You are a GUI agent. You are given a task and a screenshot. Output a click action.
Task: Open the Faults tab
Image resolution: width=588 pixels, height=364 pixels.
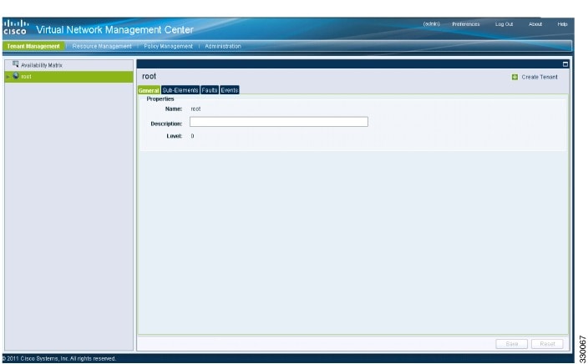[210, 90]
